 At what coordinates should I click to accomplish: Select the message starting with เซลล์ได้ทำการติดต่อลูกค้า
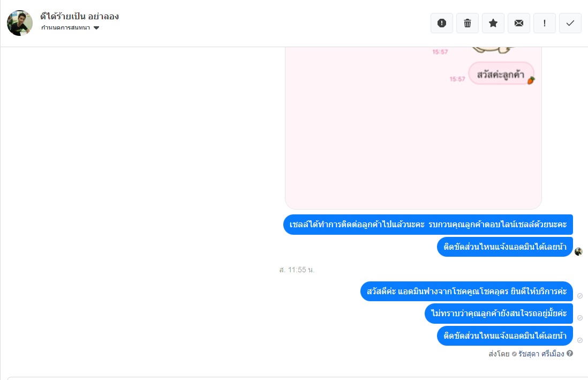[428, 225]
